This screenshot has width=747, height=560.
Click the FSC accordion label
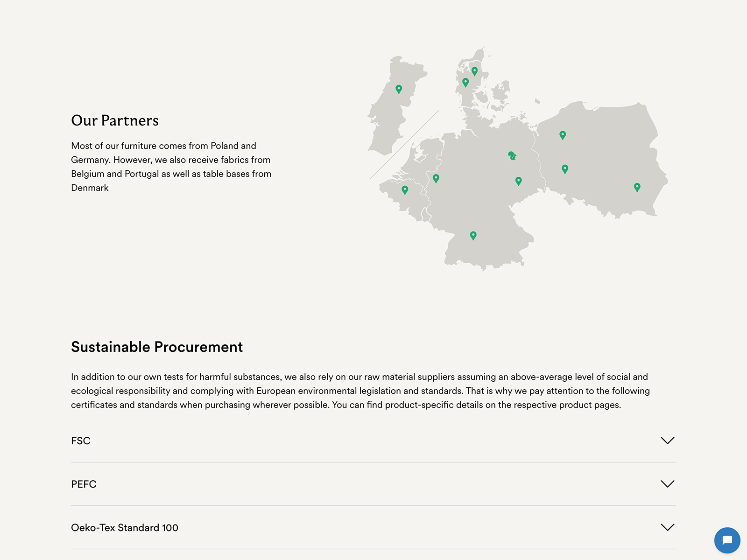click(x=81, y=441)
